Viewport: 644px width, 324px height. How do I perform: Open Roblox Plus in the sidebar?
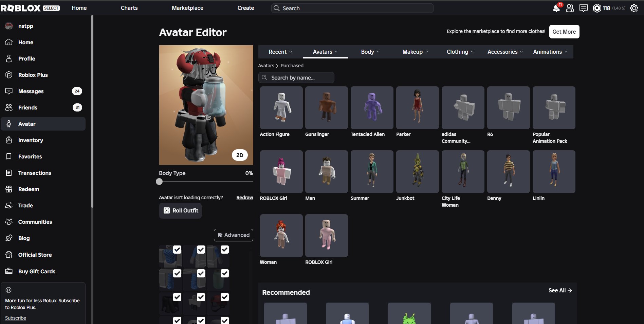[43, 75]
